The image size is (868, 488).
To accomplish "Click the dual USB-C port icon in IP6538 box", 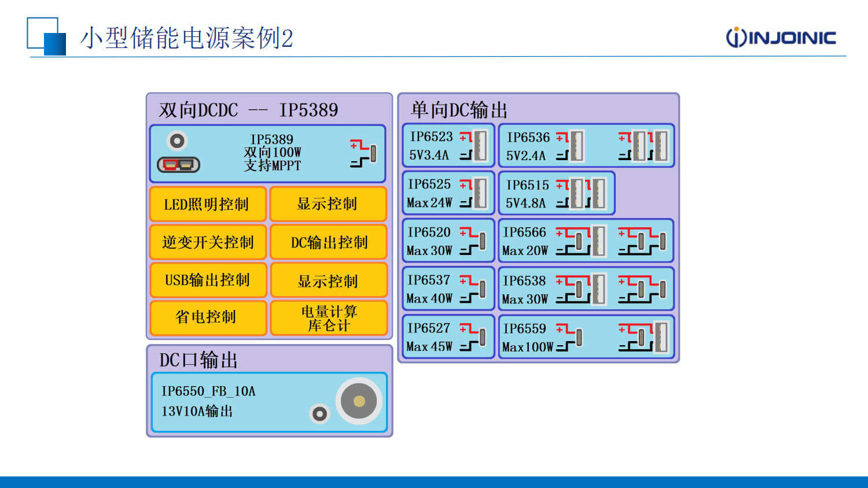I will 642,289.
